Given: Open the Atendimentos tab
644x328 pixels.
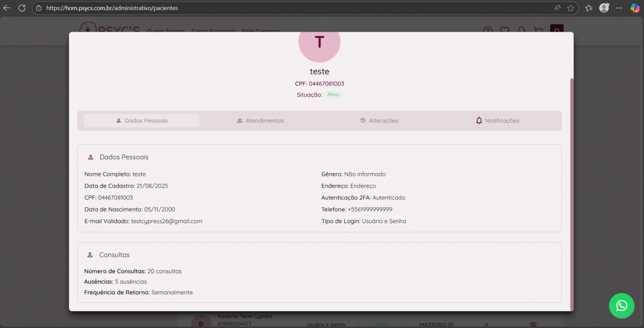Looking at the screenshot, I should click(x=260, y=121).
